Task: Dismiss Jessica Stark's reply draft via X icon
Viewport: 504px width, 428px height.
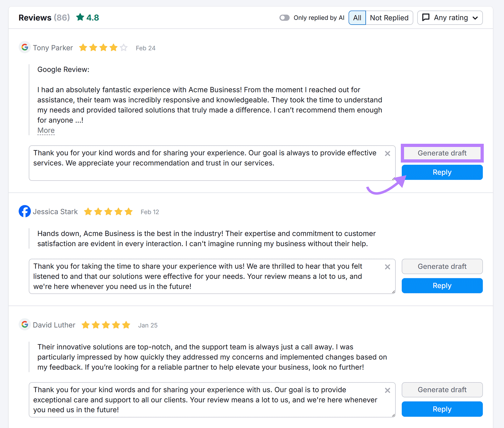Action: [387, 267]
